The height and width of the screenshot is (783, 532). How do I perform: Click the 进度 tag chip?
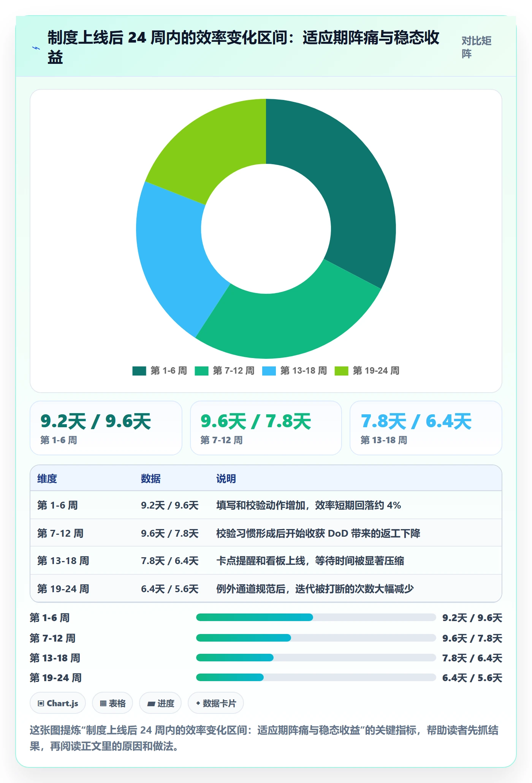coord(160,703)
